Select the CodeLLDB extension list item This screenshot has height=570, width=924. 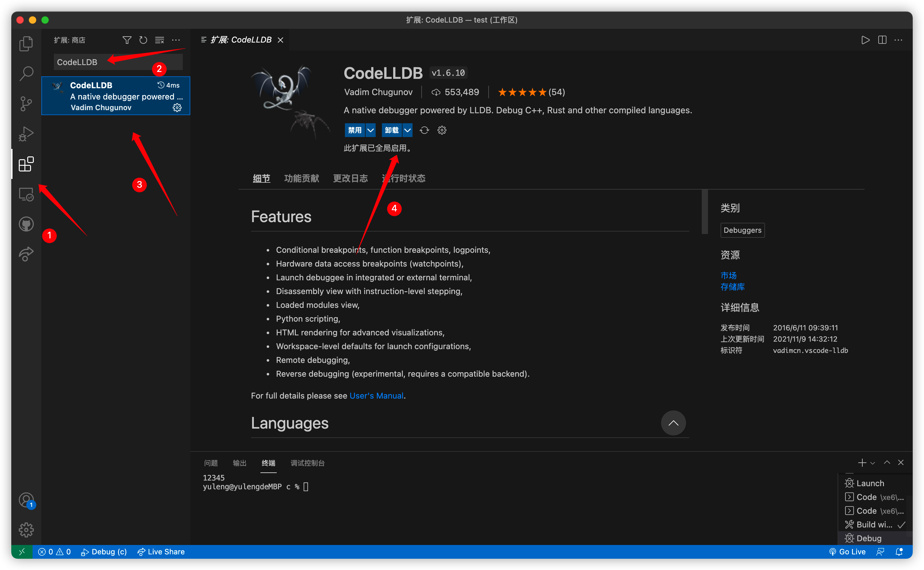tap(115, 96)
